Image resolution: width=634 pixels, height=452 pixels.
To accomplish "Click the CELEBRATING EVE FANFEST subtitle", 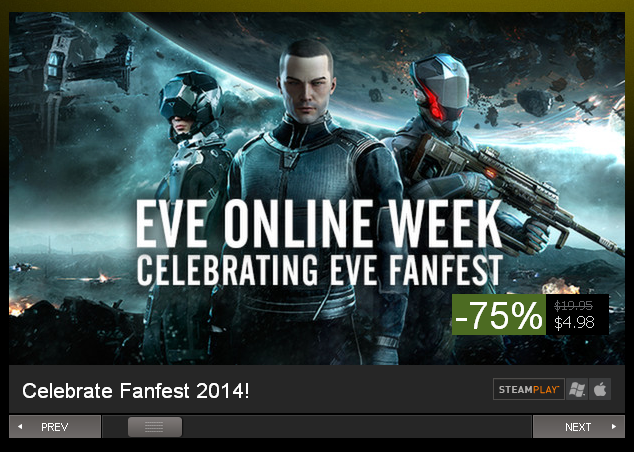I will point(320,270).
